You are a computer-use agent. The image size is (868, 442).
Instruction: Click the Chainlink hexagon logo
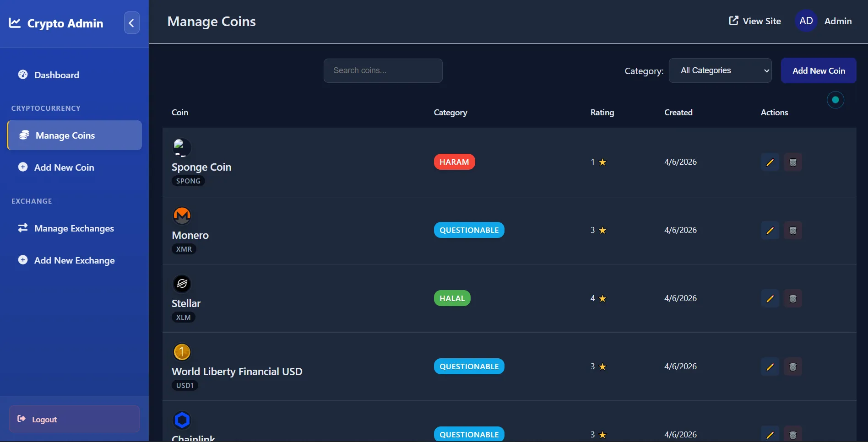pyautogui.click(x=182, y=420)
